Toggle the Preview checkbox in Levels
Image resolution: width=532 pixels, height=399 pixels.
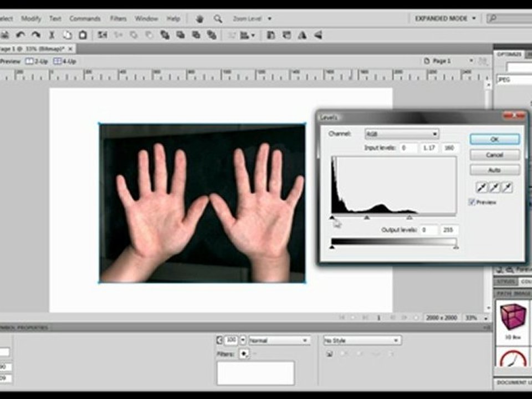(x=472, y=202)
